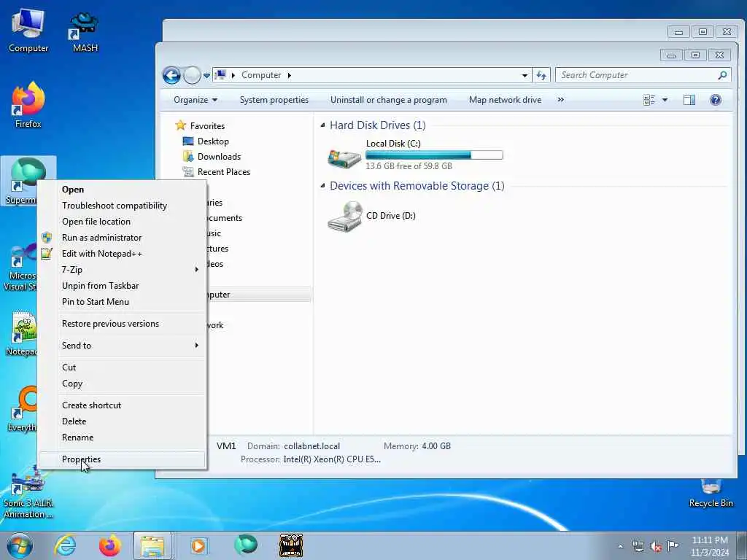The height and width of the screenshot is (560, 747).
Task: Change view using the view icon
Action: coord(649,100)
